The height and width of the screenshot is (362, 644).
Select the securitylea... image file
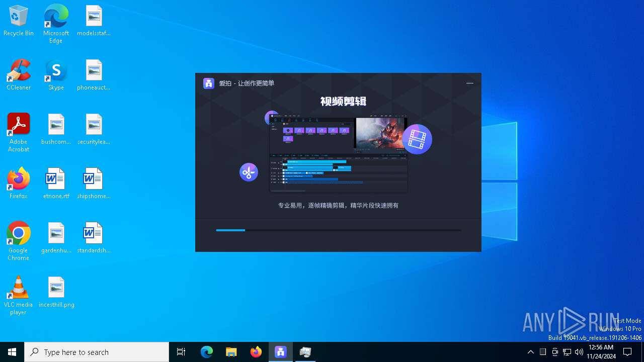(x=94, y=130)
